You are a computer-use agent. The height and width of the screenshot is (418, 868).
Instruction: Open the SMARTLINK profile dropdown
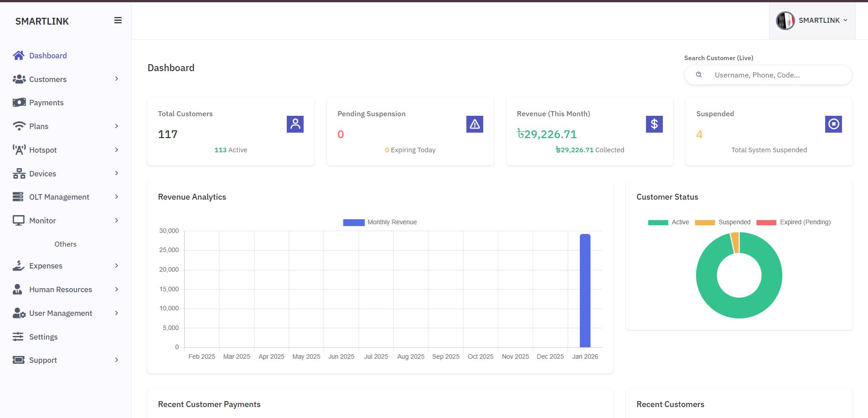[812, 21]
